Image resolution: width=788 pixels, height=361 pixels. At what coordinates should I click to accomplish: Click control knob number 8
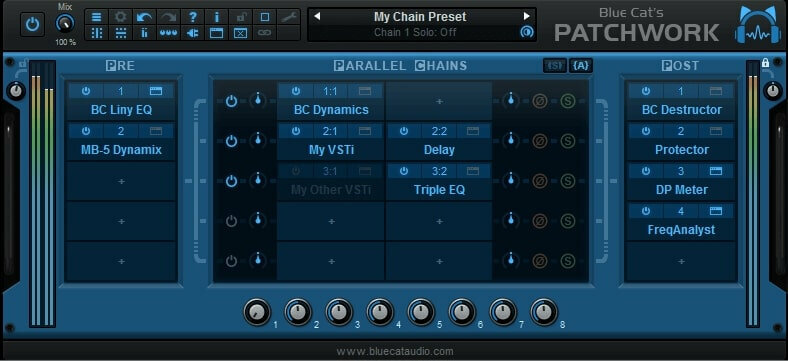tap(544, 312)
